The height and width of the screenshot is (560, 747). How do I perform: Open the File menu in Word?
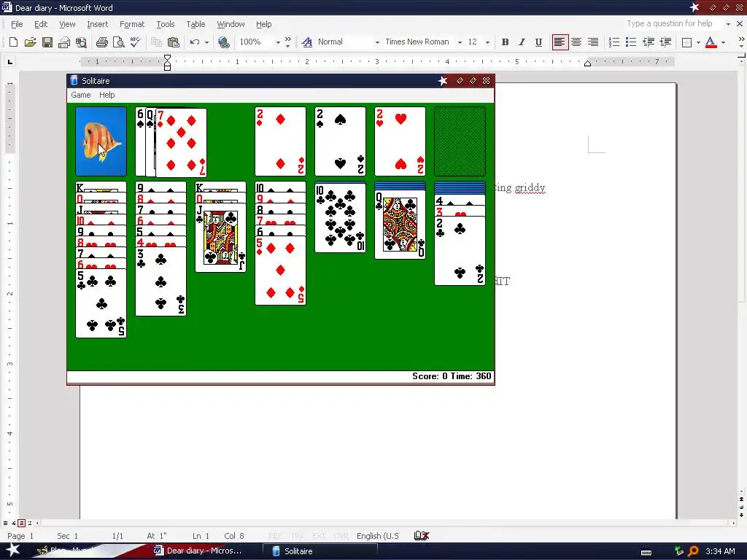coord(17,24)
